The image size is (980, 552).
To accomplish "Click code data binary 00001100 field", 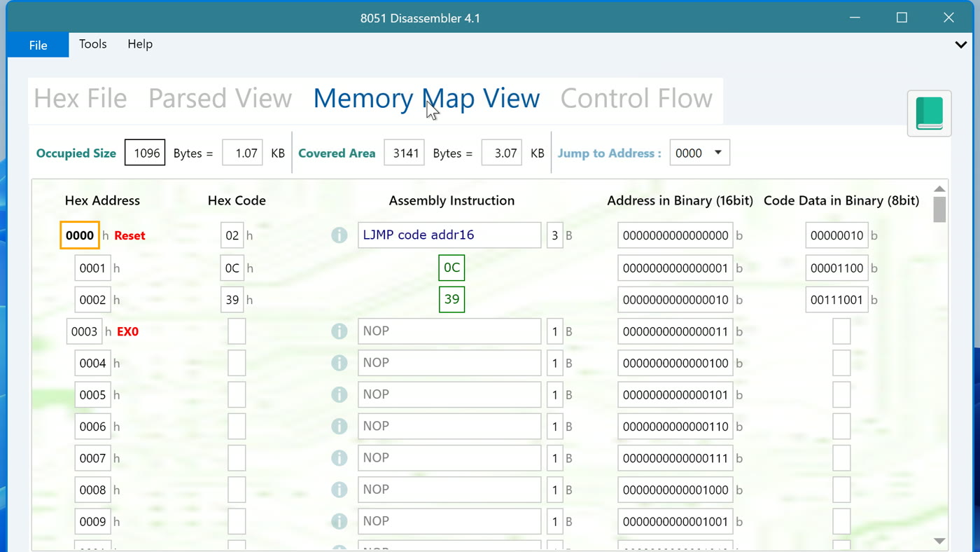I will click(836, 268).
